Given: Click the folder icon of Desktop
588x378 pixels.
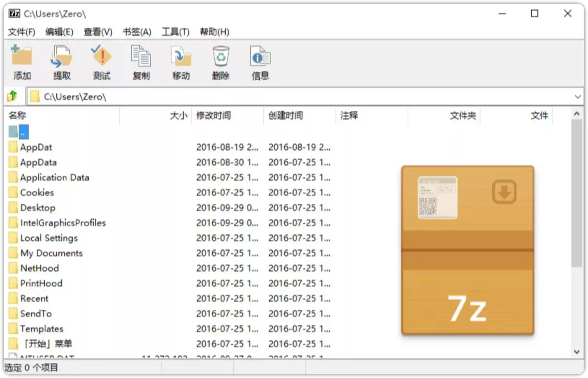Looking at the screenshot, I should (x=13, y=208).
